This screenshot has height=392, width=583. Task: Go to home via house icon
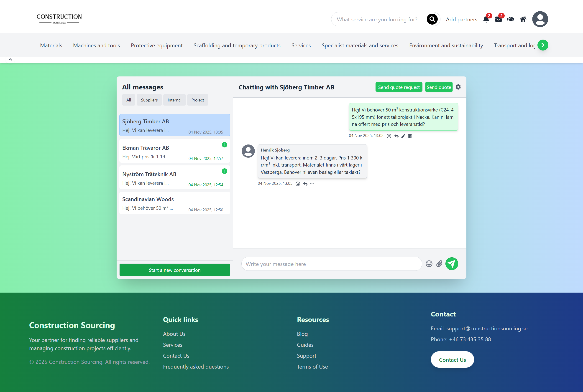point(523,19)
